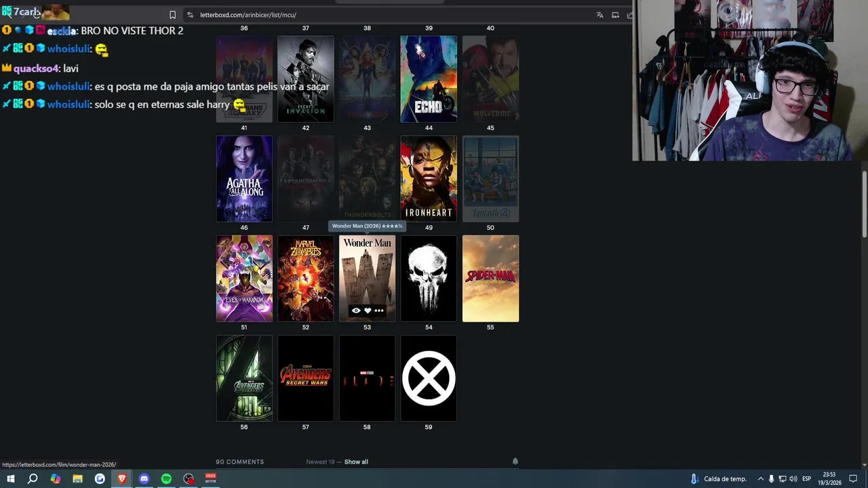Click the bookmark icon in browser toolbar
This screenshot has height=488, width=868.
(172, 15)
